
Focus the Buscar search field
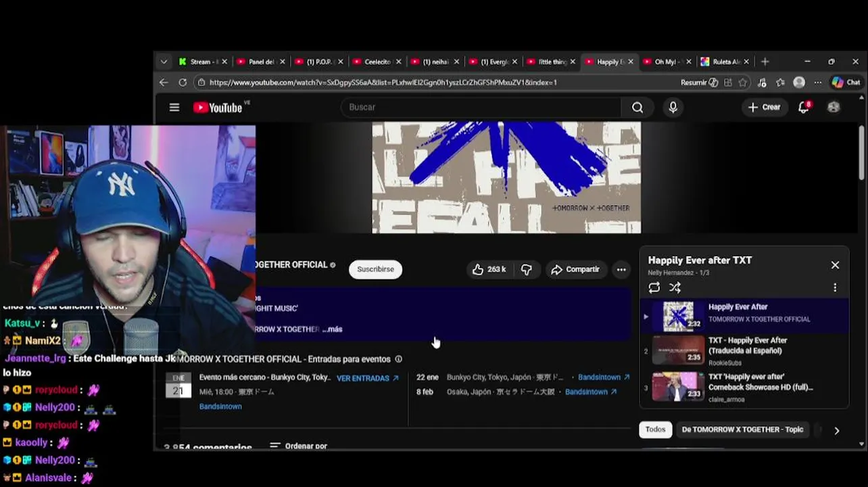coord(482,107)
